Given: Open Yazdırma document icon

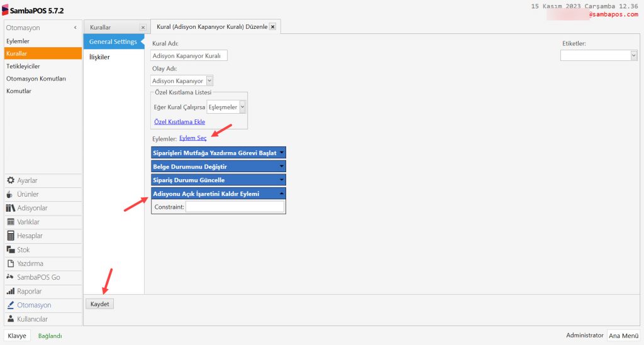Looking at the screenshot, I should [11, 263].
